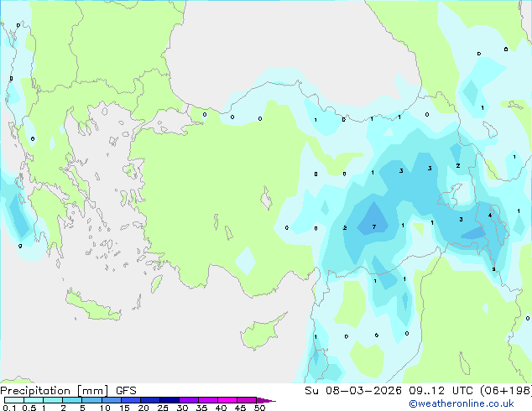Click the "Su 08-03-2026" date text
This screenshot has height=411, width=532.
point(353,391)
